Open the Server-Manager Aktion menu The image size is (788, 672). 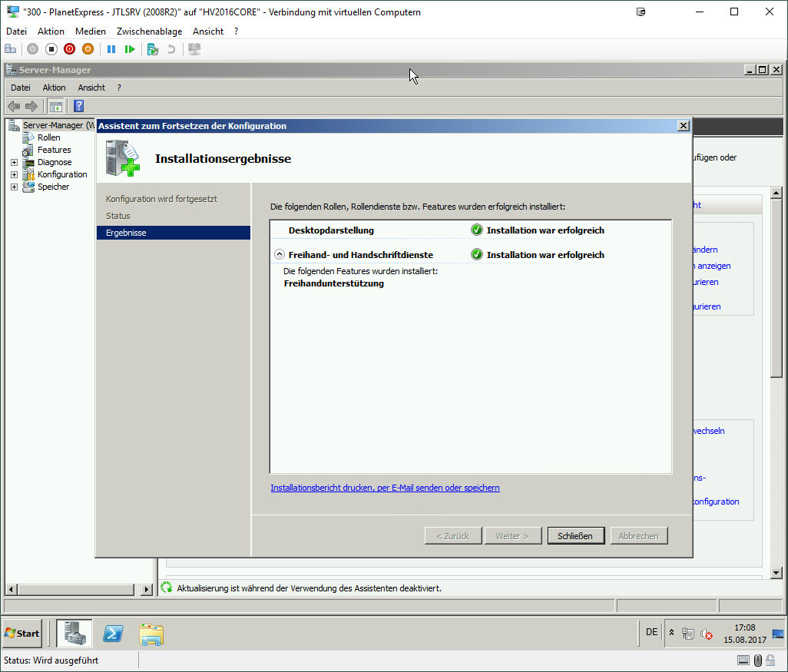[54, 88]
